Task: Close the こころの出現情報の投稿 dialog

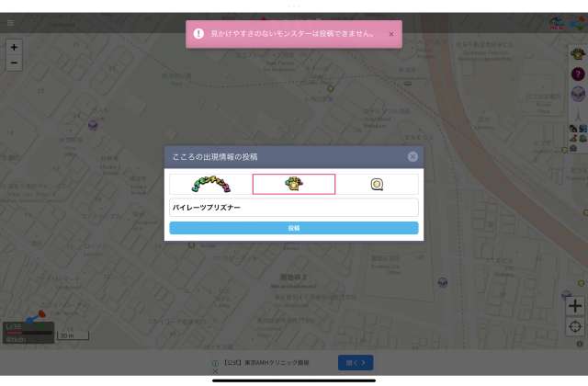Action: click(x=413, y=157)
